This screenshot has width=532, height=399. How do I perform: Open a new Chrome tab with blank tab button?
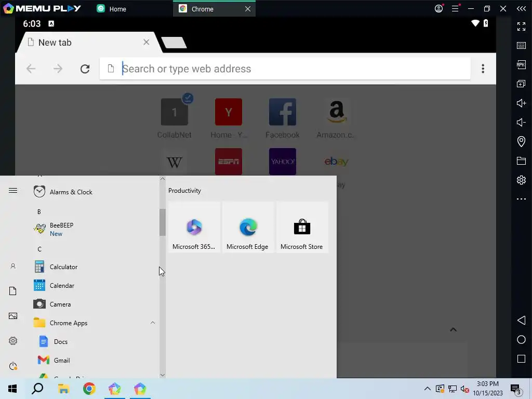click(174, 43)
